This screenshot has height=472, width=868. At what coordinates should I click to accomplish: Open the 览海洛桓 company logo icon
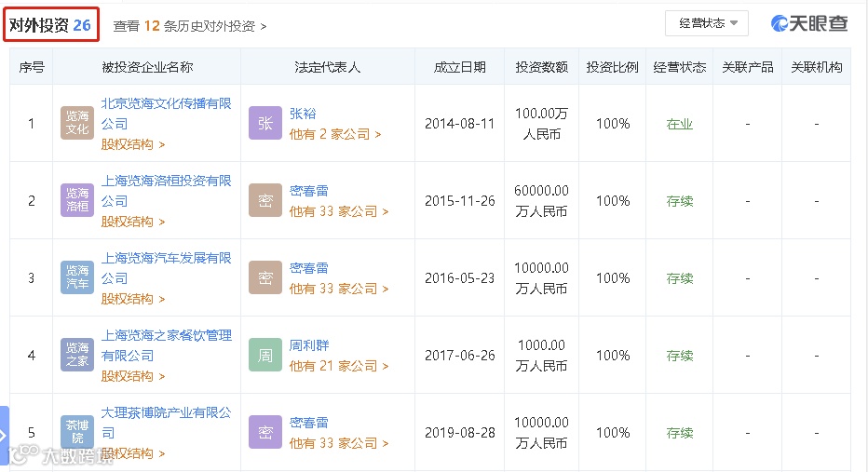(77, 200)
